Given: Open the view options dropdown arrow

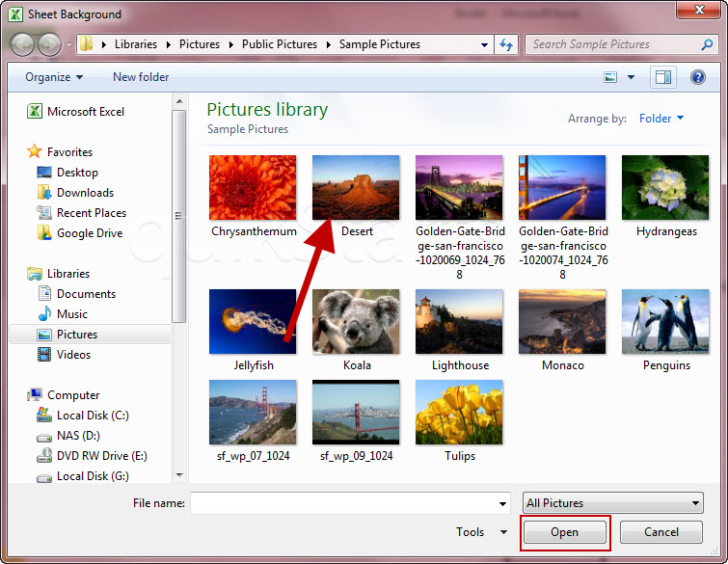Looking at the screenshot, I should click(x=631, y=77).
